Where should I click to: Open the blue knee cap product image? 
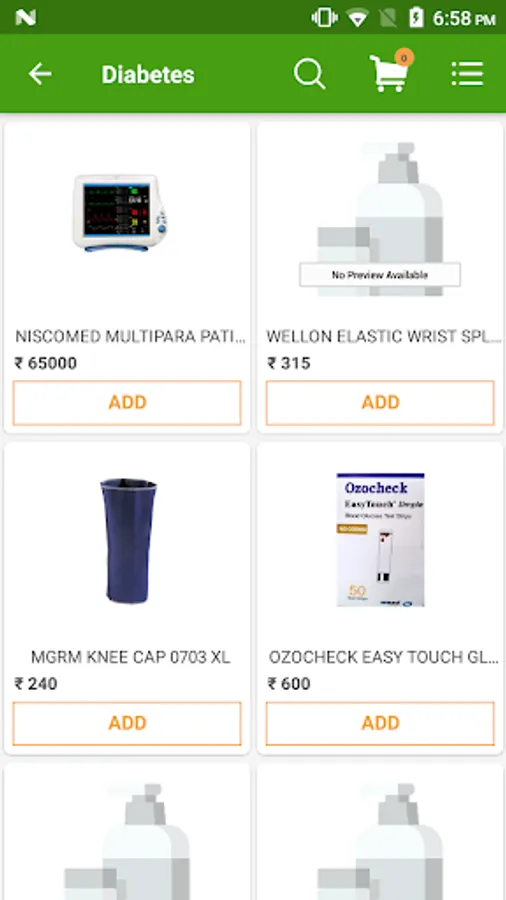click(x=129, y=540)
